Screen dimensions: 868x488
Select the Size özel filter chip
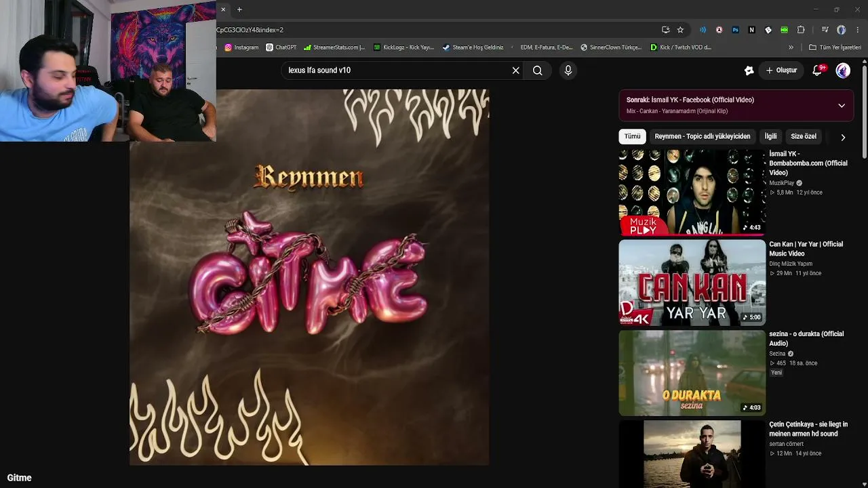click(804, 136)
